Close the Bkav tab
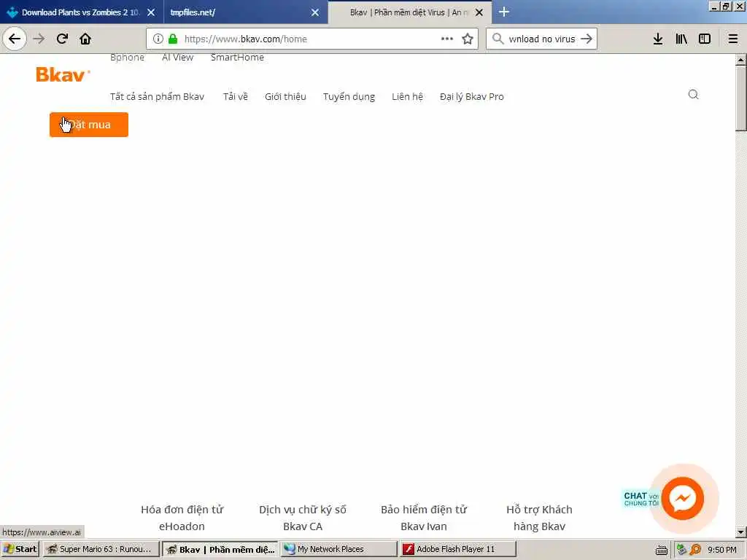This screenshot has width=747, height=560. pos(479,12)
